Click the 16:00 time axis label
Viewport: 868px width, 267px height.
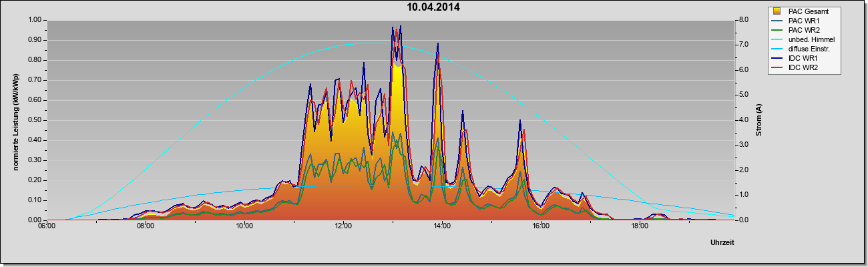(541, 226)
